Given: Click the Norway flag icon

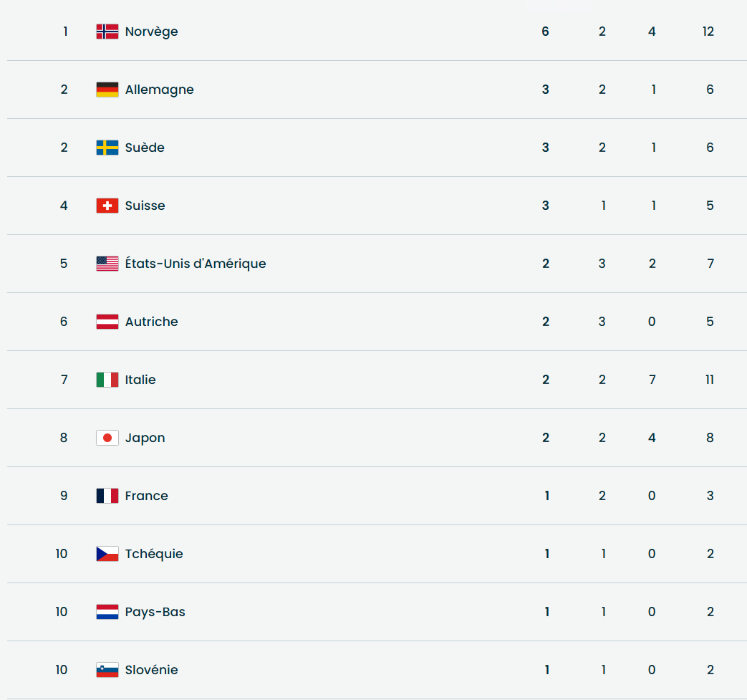Looking at the screenshot, I should pyautogui.click(x=107, y=32).
